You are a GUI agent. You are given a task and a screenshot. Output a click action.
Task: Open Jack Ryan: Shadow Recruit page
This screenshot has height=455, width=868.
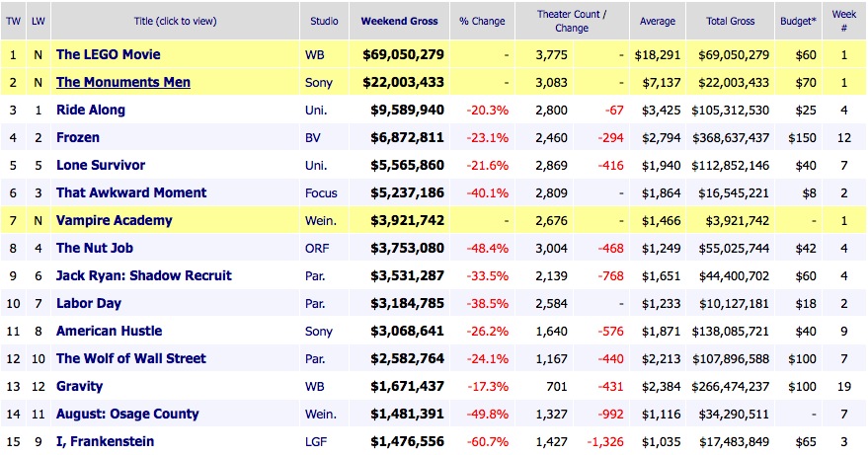click(144, 275)
